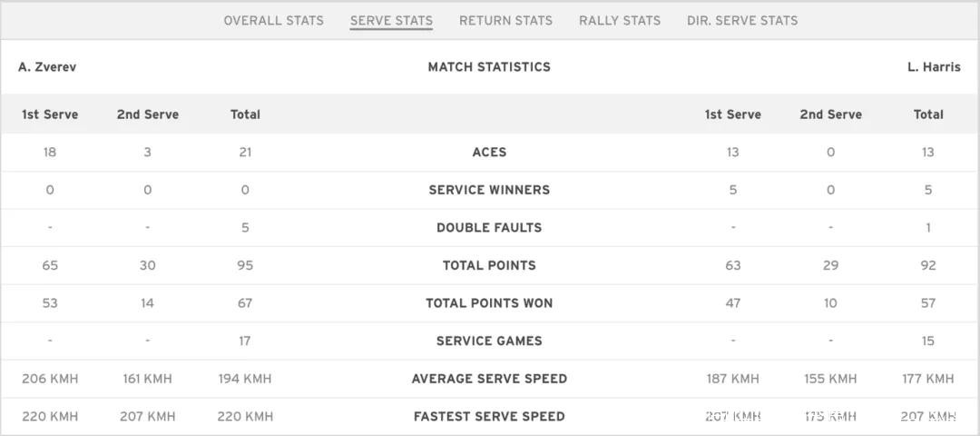Click the Average Serve Speed label
This screenshot has width=980, height=436.
(489, 379)
